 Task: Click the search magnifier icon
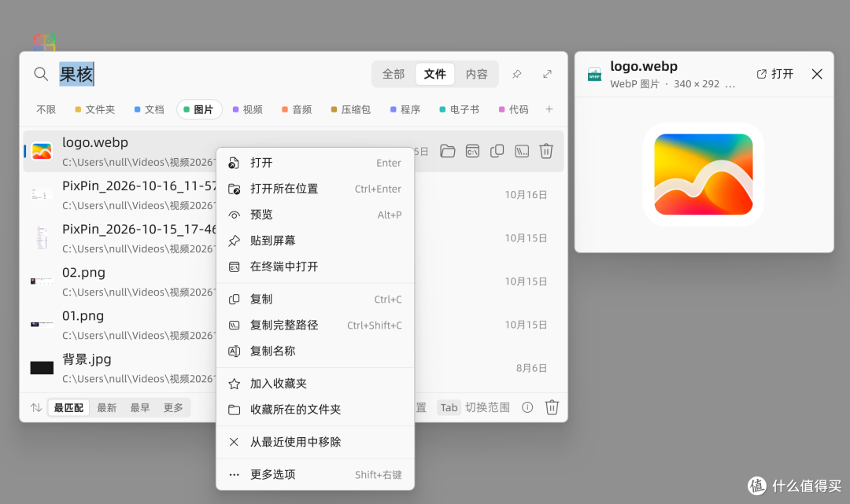click(x=41, y=74)
